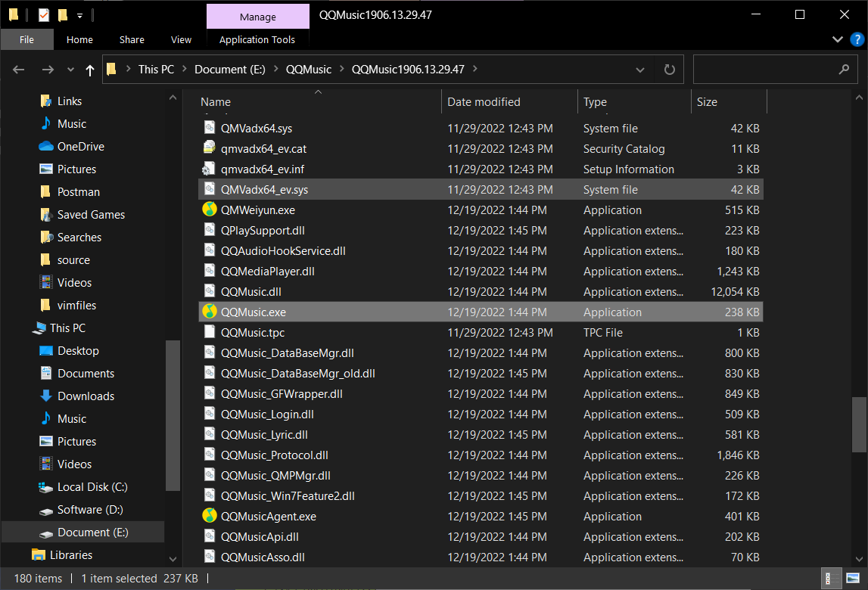Click the navigation pane scrollbar thumb
The height and width of the screenshot is (590, 868).
coord(173,416)
